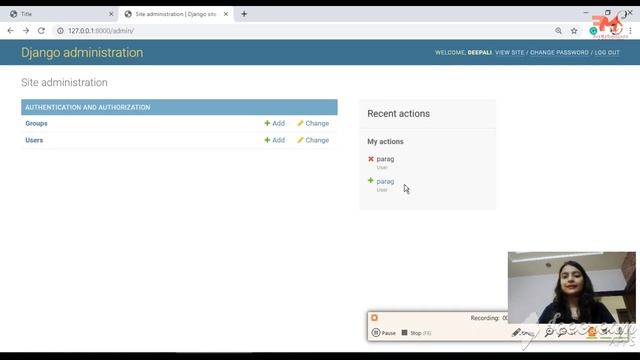Screen dimensions: 640x360
Task: Click the Recent actions heading
Action: (x=398, y=113)
